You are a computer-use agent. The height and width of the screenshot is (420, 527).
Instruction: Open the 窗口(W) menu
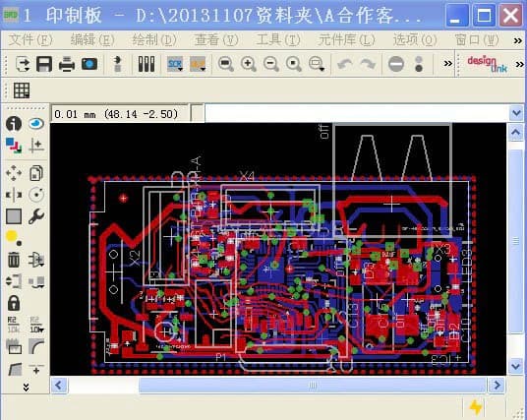477,40
